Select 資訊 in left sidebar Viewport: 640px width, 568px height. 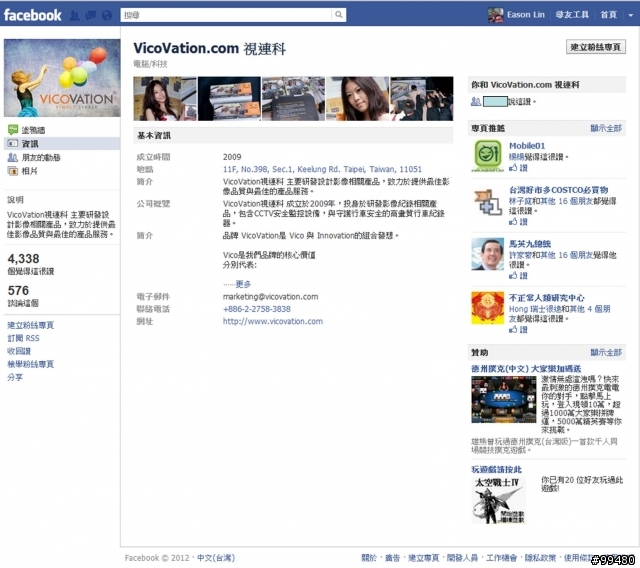point(30,144)
